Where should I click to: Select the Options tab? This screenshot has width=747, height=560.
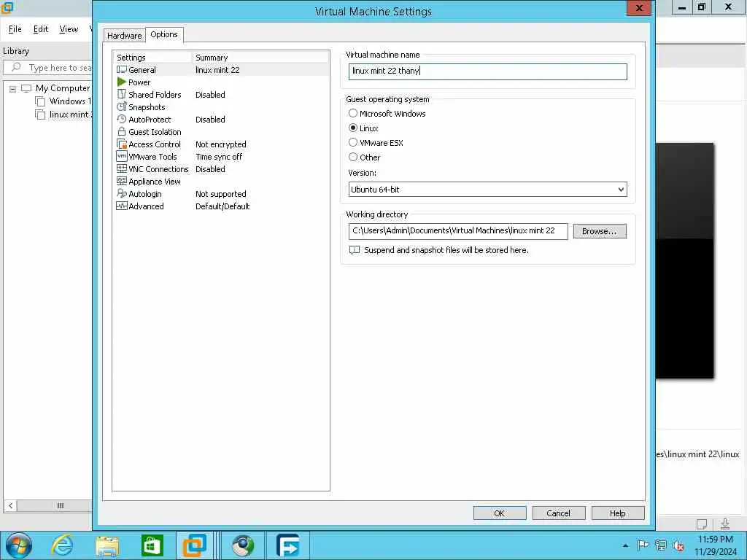point(164,34)
